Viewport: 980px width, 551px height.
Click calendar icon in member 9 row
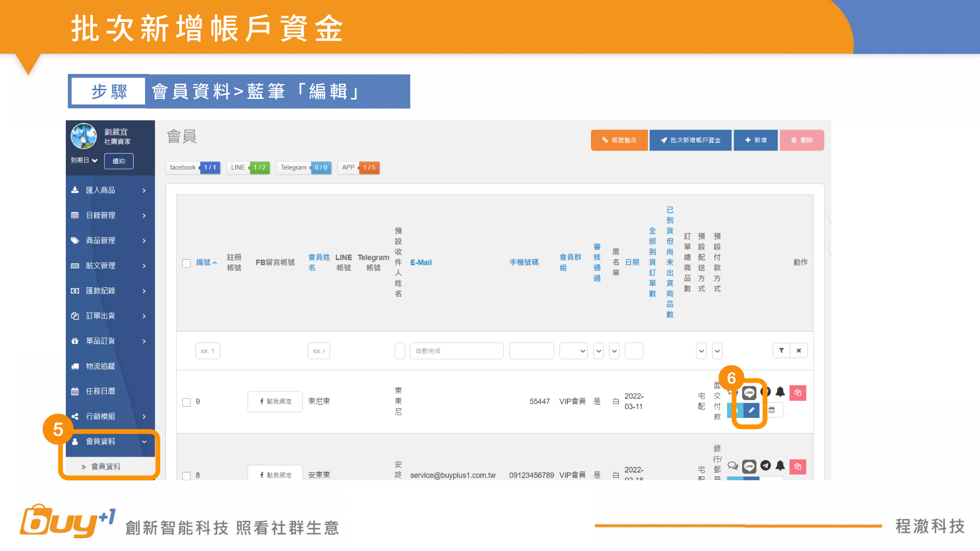click(772, 410)
